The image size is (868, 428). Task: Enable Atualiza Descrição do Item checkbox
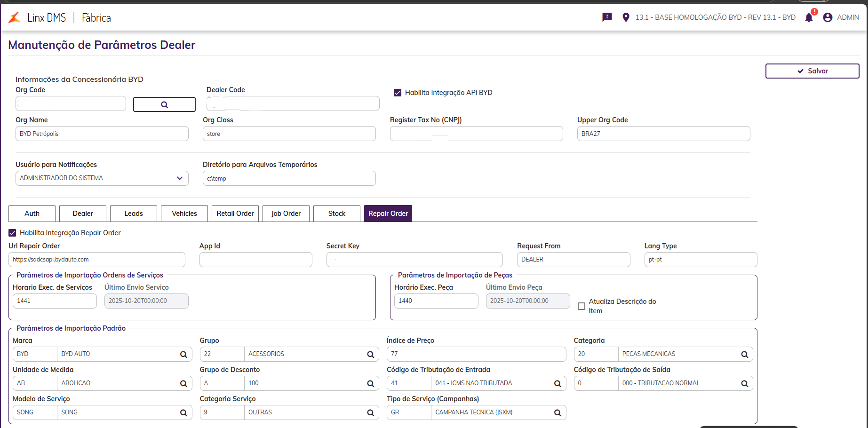pos(581,306)
